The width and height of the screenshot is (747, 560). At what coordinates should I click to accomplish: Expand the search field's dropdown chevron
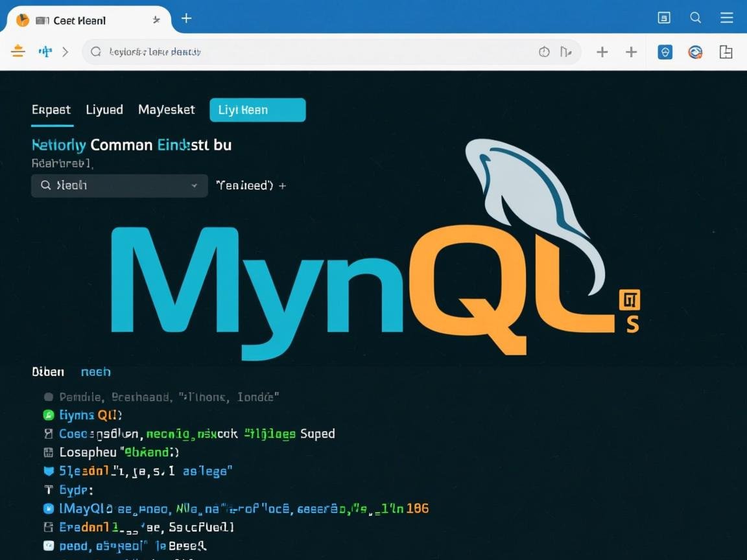pyautogui.click(x=194, y=185)
